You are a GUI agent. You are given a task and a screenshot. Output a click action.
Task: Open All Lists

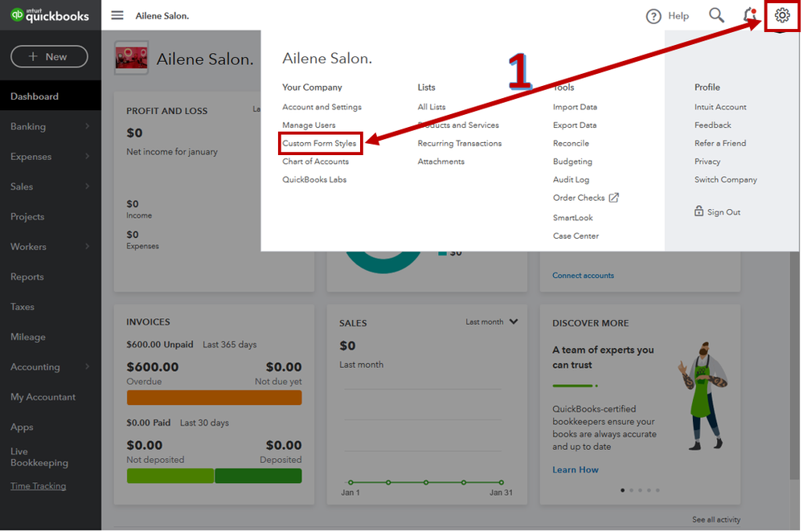[x=432, y=107]
